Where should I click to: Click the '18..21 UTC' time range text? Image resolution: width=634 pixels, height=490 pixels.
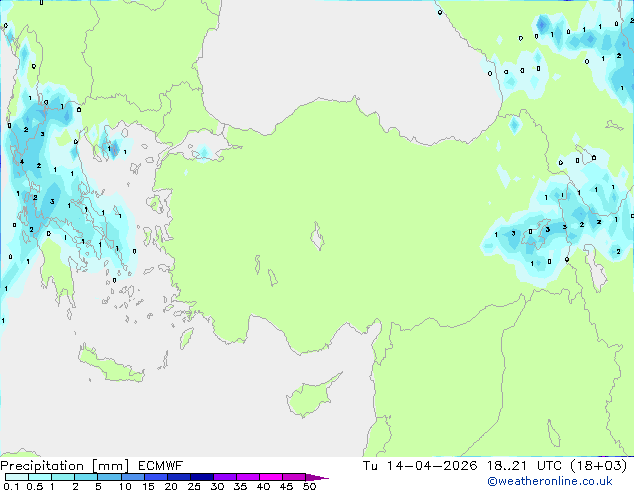point(524,466)
